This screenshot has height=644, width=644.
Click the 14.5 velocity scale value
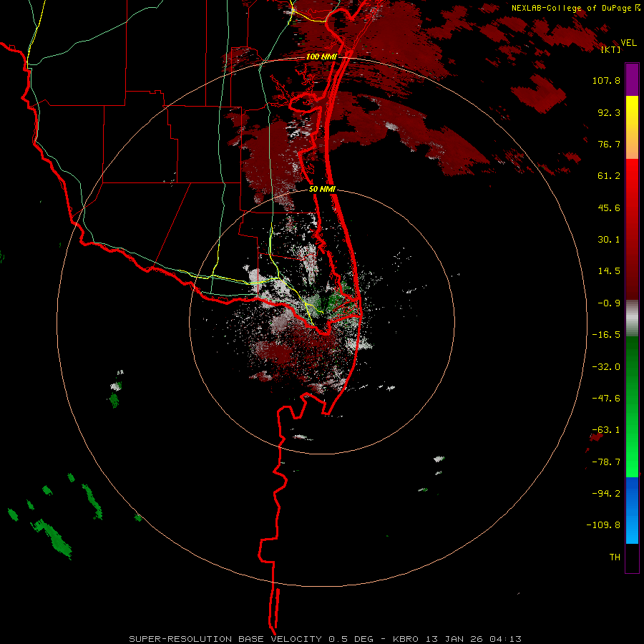pos(609,271)
